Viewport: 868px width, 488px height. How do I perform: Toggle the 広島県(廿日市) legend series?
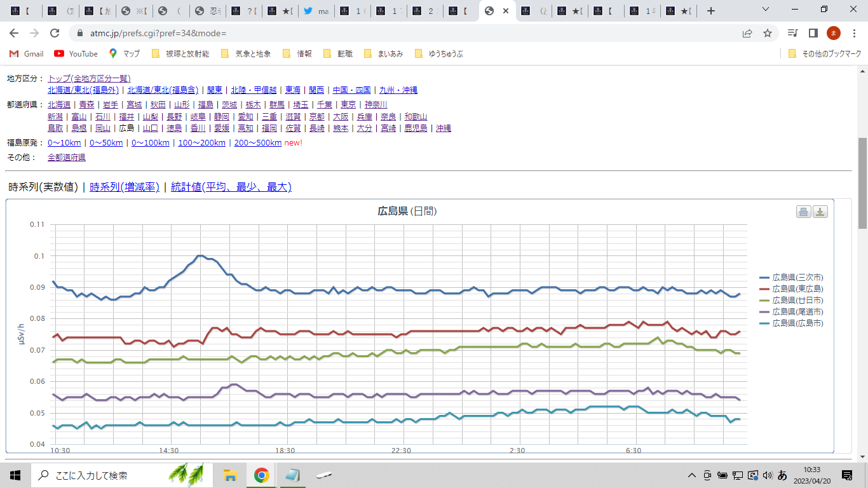click(791, 301)
